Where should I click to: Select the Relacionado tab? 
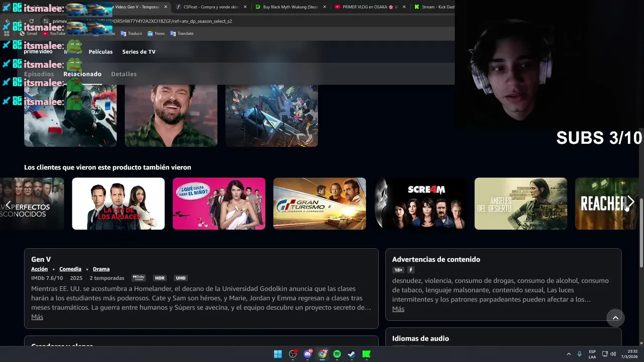click(83, 74)
